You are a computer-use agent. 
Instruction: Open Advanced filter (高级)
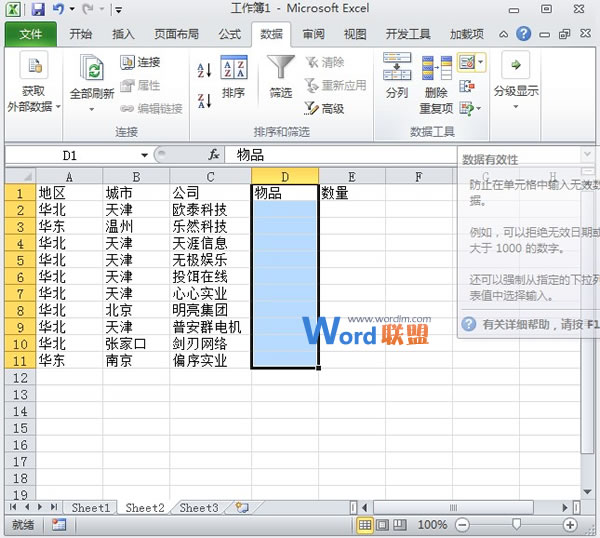(x=324, y=109)
